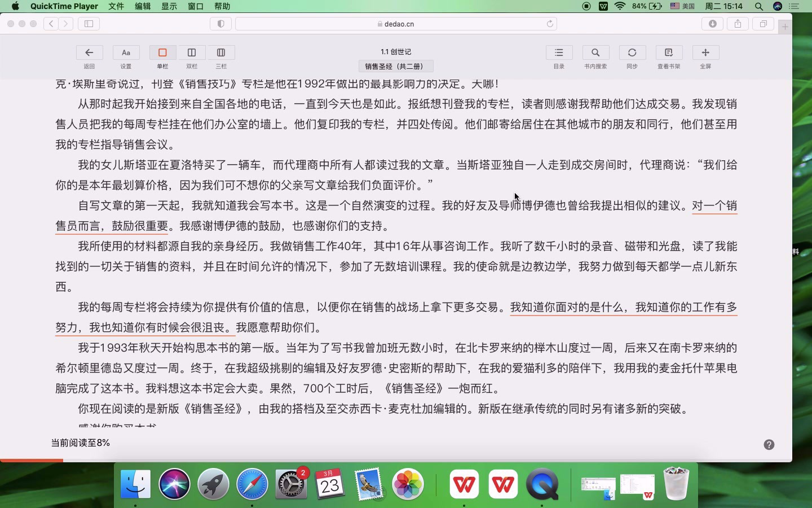Image resolution: width=812 pixels, height=508 pixels.
Task: Open the 美国 input source menu
Action: pyautogui.click(x=682, y=6)
